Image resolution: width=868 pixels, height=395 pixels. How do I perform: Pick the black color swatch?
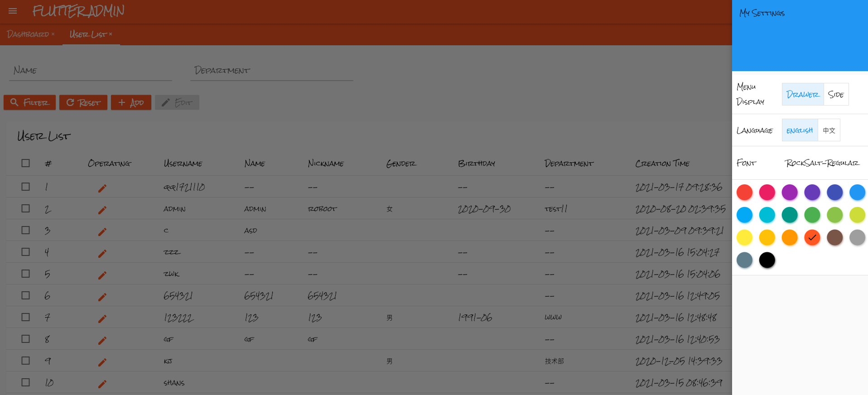(767, 260)
